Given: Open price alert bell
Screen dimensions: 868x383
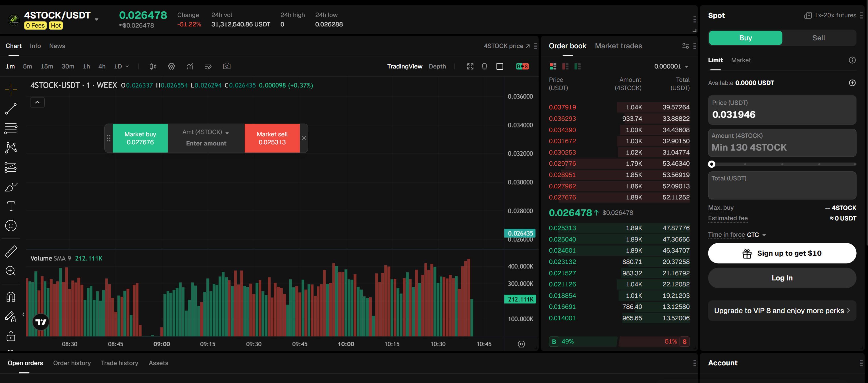Looking at the screenshot, I should [x=485, y=66].
